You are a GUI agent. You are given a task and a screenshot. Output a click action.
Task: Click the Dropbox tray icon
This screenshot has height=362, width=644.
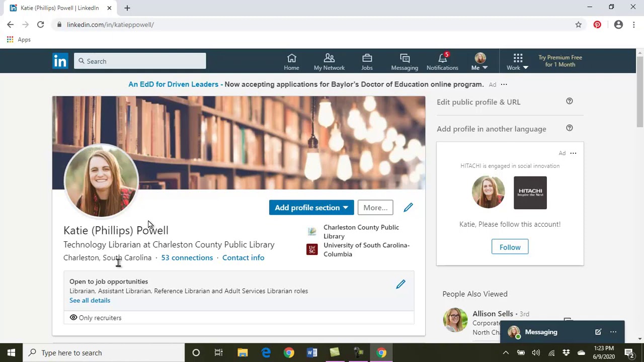[x=567, y=352]
